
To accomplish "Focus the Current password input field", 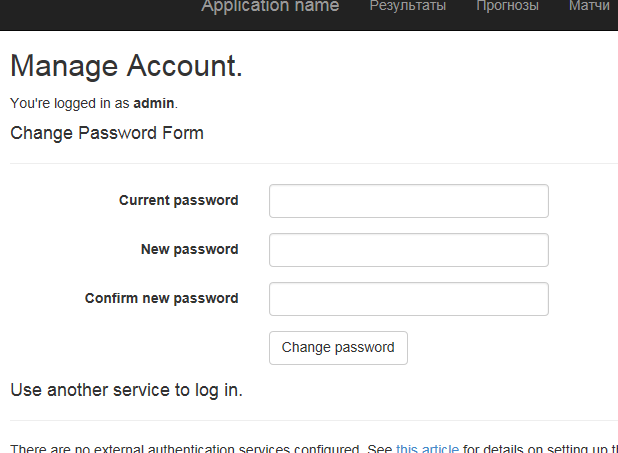I will 408,200.
